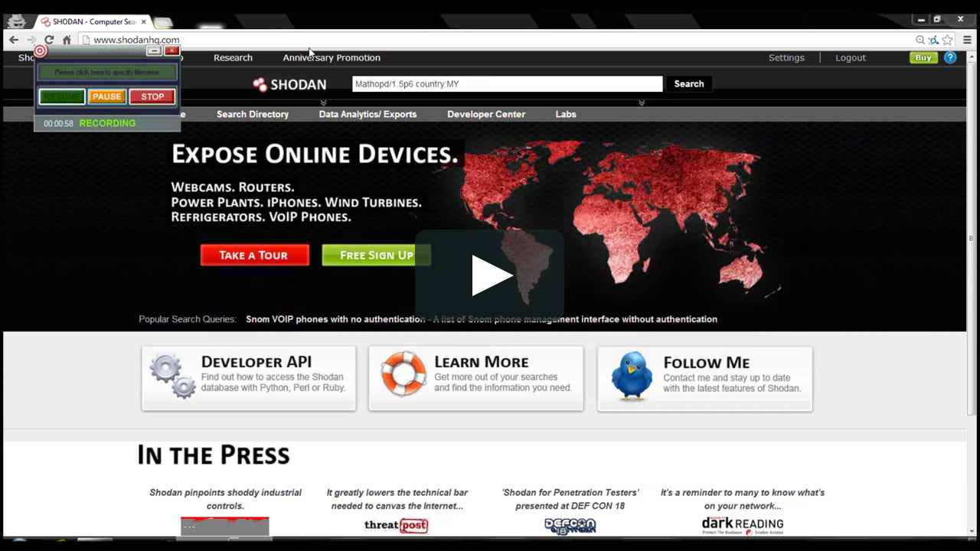The width and height of the screenshot is (980, 551).
Task: Click the lifebuoy icon on Learn More card
Action: [x=403, y=373]
